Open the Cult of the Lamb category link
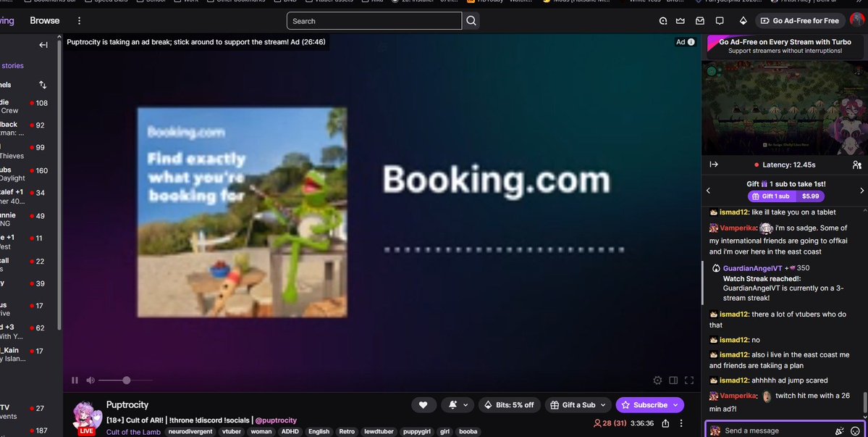868x437 pixels. [133, 432]
